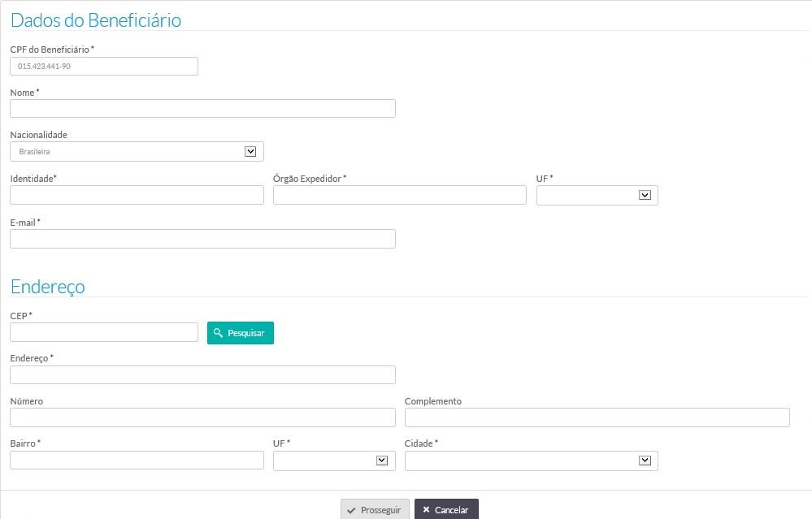
Task: Click into the Número field
Action: [x=202, y=417]
